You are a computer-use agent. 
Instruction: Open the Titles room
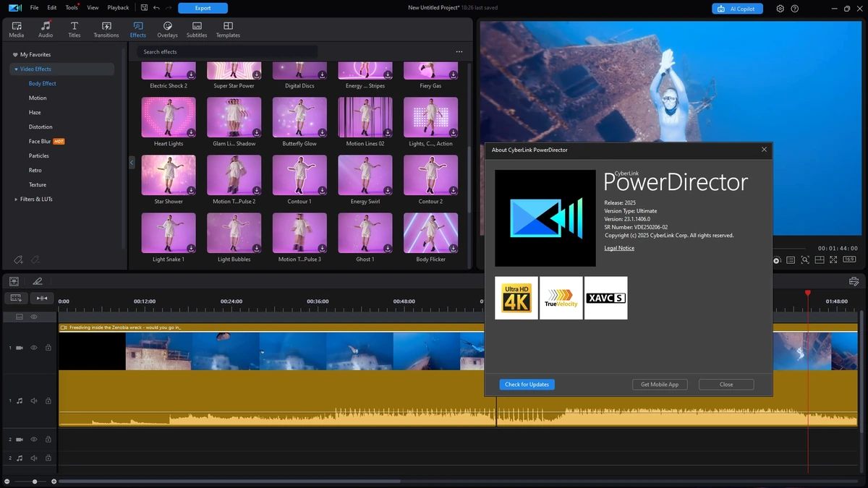pos(75,30)
